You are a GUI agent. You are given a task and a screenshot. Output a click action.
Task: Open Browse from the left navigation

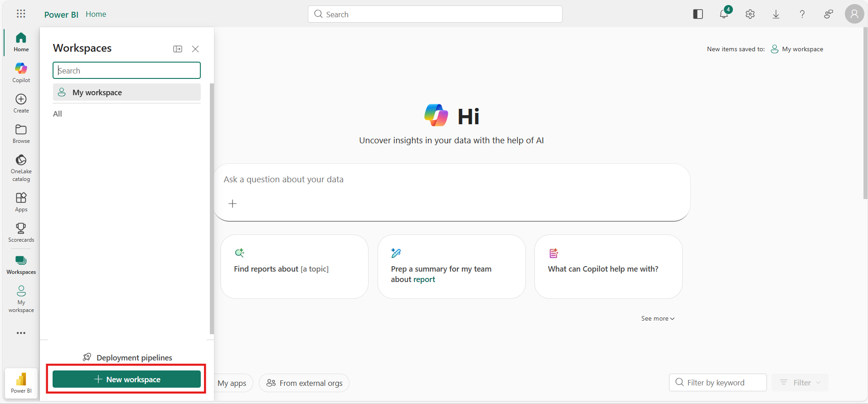pyautogui.click(x=21, y=134)
